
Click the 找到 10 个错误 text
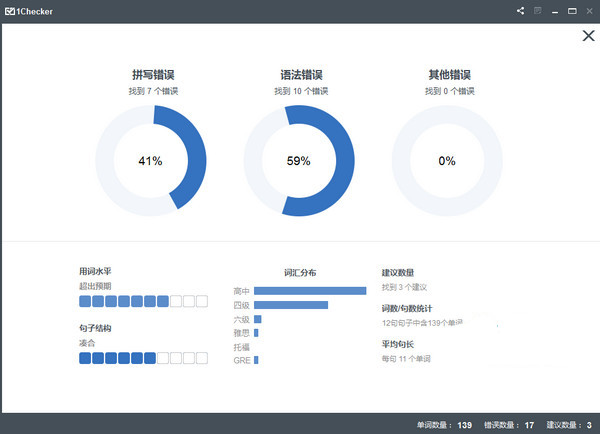pos(301,91)
